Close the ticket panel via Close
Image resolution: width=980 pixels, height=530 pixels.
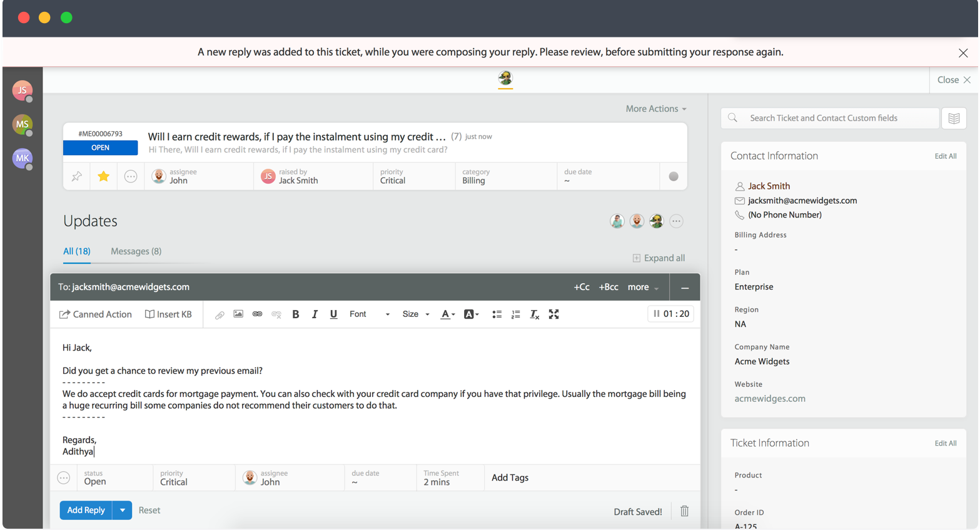click(x=954, y=80)
